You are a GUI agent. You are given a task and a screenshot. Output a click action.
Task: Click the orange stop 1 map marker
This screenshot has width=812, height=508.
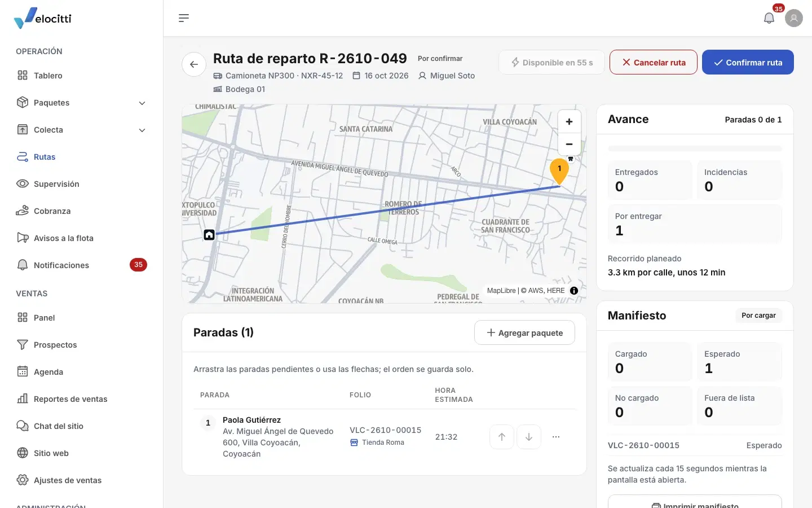(x=559, y=170)
